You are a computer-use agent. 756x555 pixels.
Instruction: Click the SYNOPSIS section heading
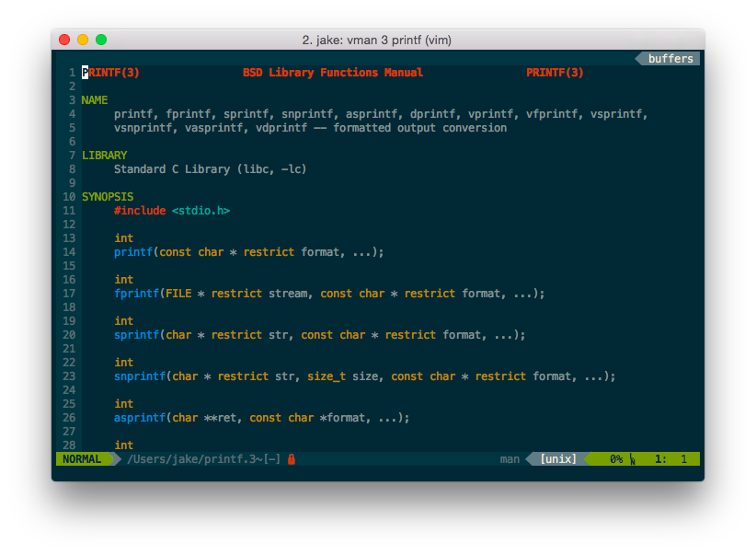click(x=108, y=196)
